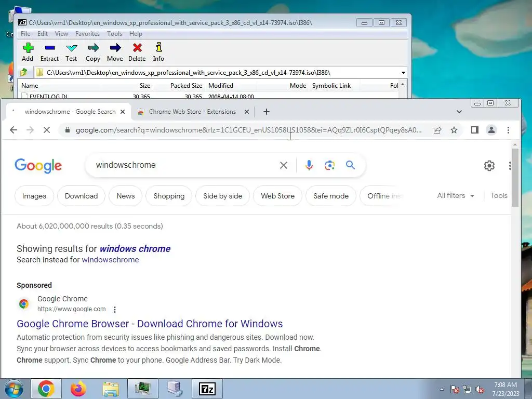This screenshot has height=399, width=532.
Task: Filter results by Shopping
Action: 169,196
